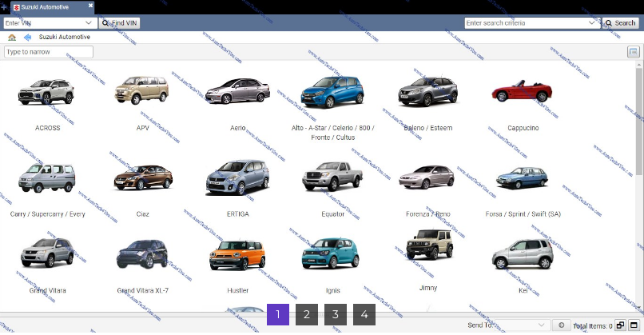
Task: Click the Send To go arrow icon
Action: [561, 325]
